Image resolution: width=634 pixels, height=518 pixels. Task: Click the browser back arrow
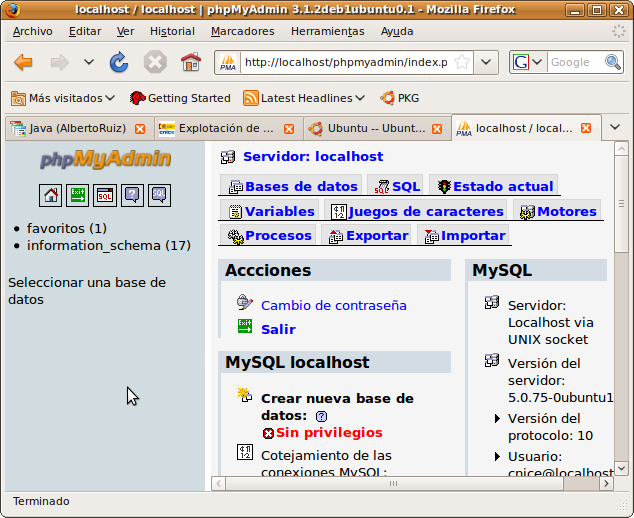pyautogui.click(x=24, y=62)
